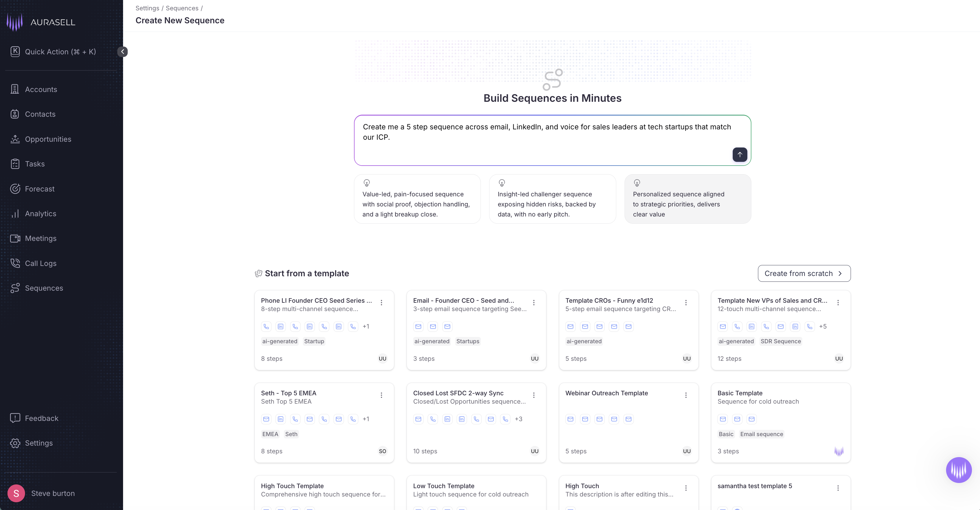Click the Meetings camera icon

click(15, 238)
